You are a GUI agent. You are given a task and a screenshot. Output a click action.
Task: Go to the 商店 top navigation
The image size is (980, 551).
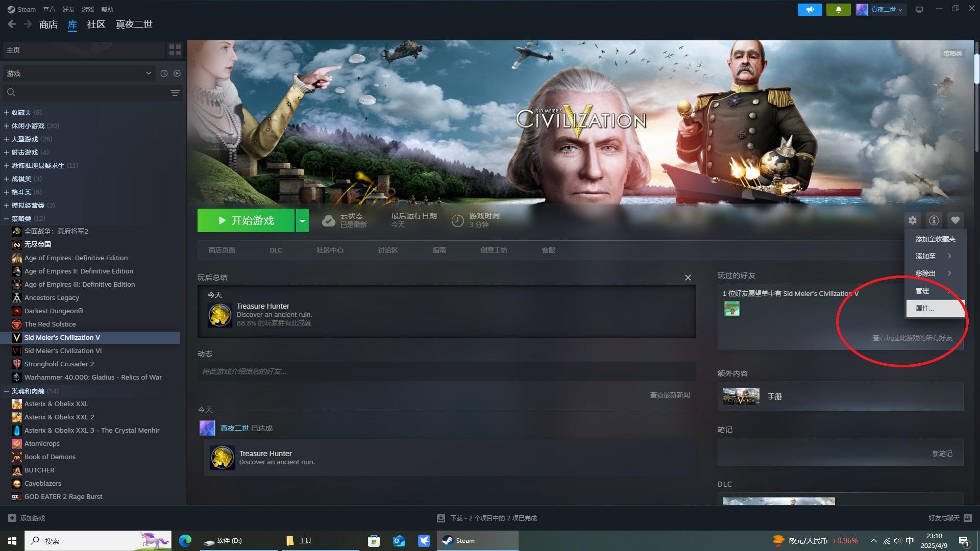coord(48,24)
